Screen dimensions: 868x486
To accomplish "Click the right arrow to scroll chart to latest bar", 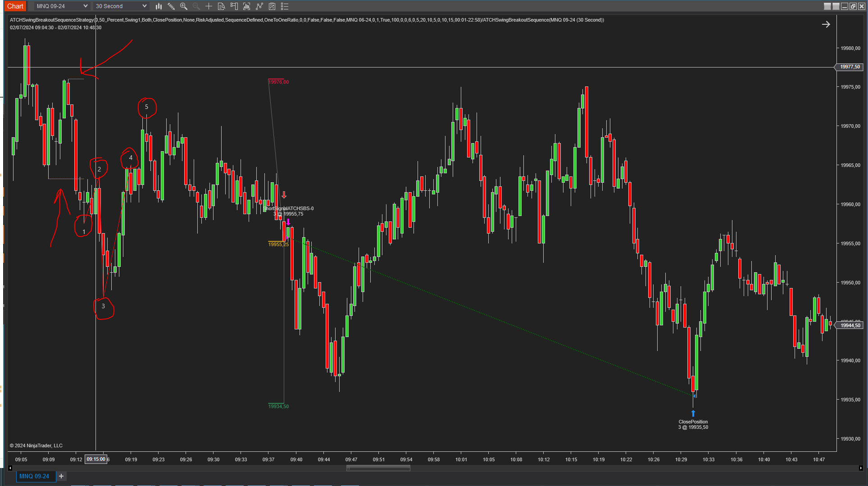I will [x=826, y=24].
